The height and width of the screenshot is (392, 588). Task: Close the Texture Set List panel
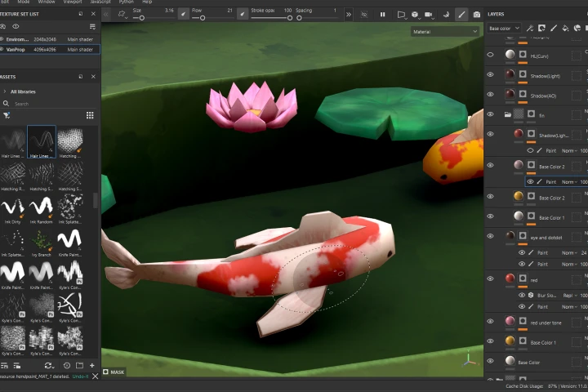(x=93, y=14)
